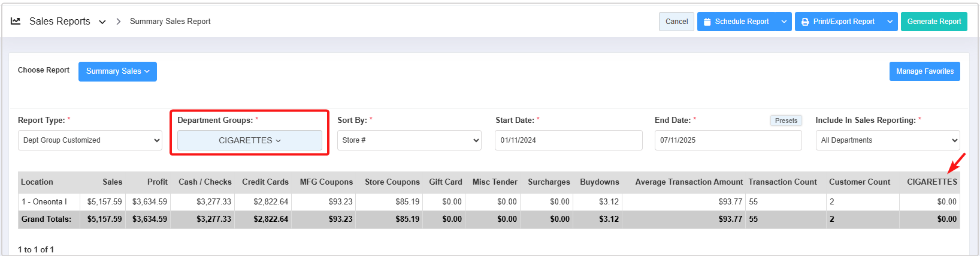Open the Sort By Store # dropdown
This screenshot has height=256, width=980.
click(x=409, y=140)
